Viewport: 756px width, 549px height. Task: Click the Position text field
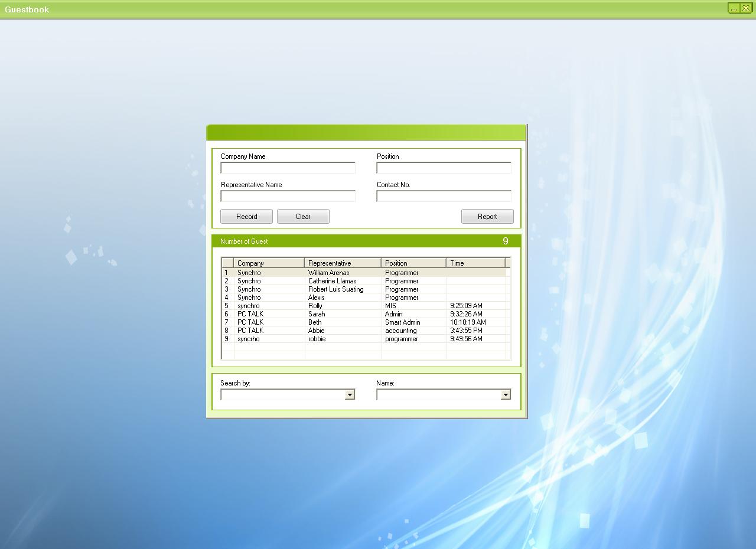(444, 168)
